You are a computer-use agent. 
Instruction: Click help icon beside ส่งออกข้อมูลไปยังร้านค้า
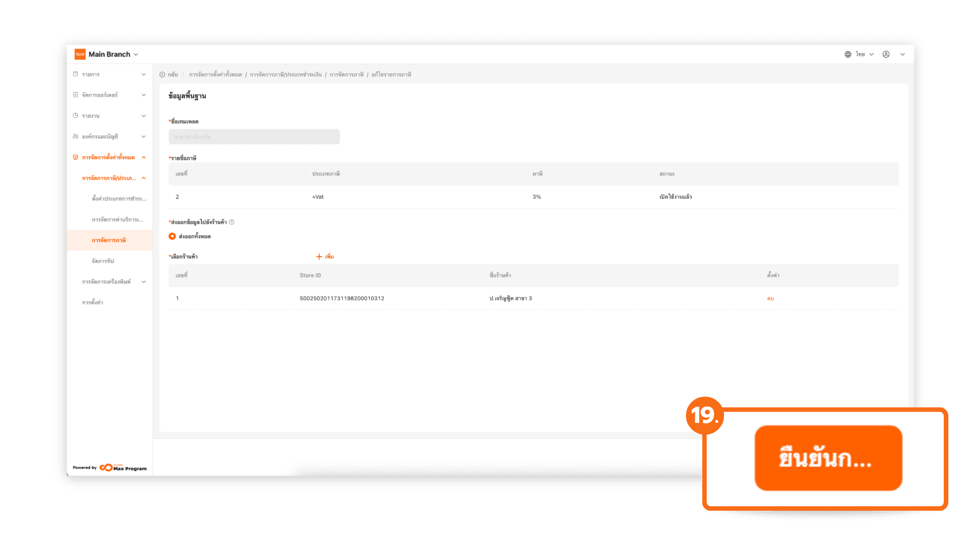point(232,222)
